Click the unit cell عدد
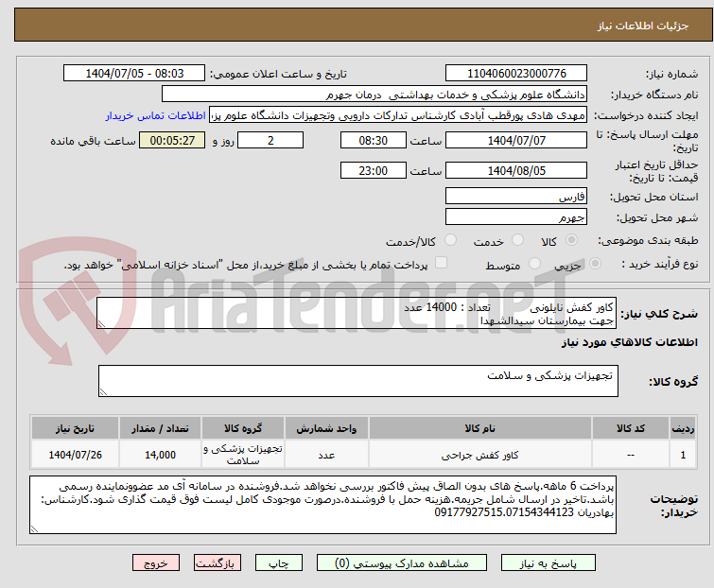Screen dimensions: 714x588 (326, 455)
